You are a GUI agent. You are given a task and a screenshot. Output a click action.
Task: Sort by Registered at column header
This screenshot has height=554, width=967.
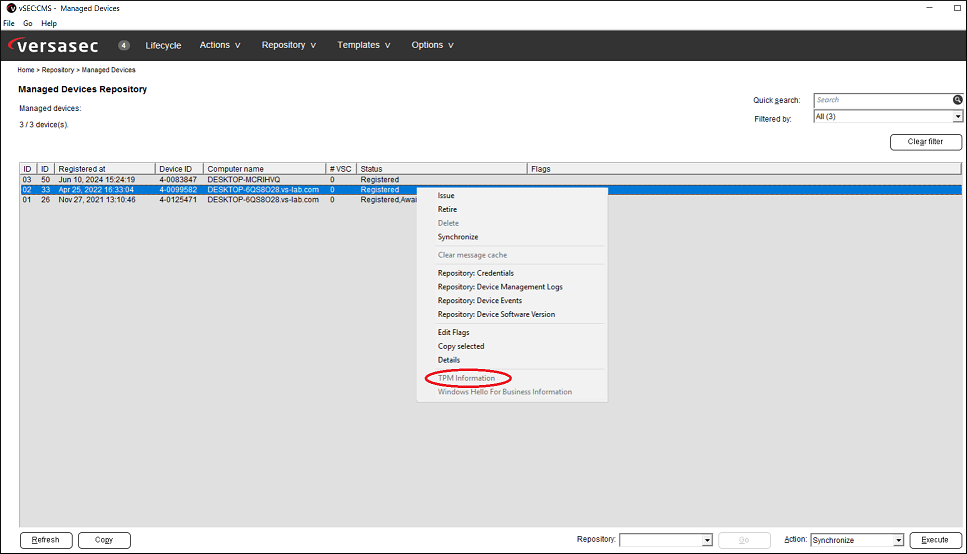(105, 169)
